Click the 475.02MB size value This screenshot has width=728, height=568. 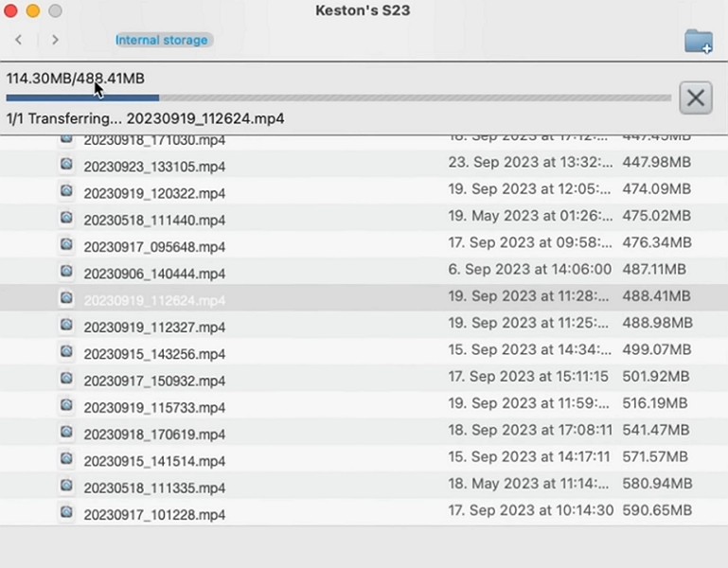tap(656, 216)
